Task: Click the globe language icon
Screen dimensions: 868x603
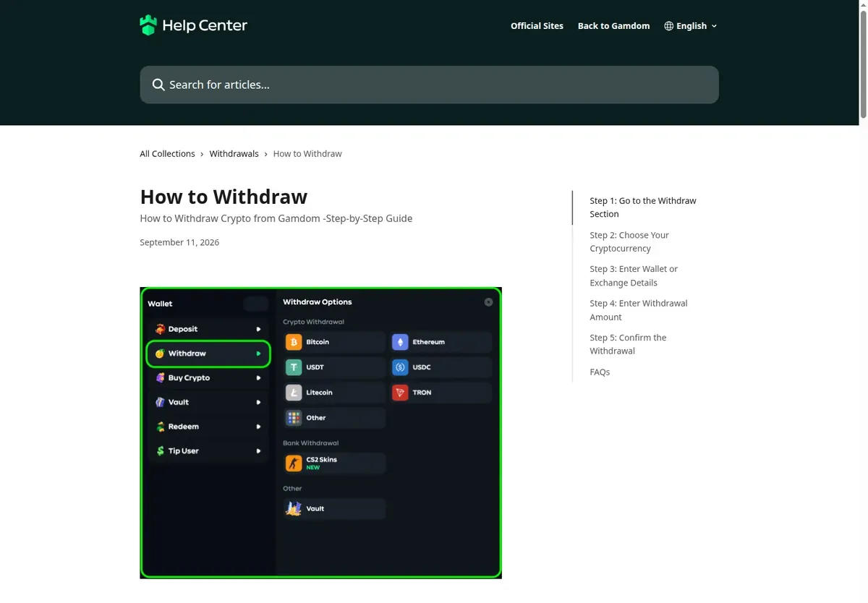Action: (x=669, y=26)
